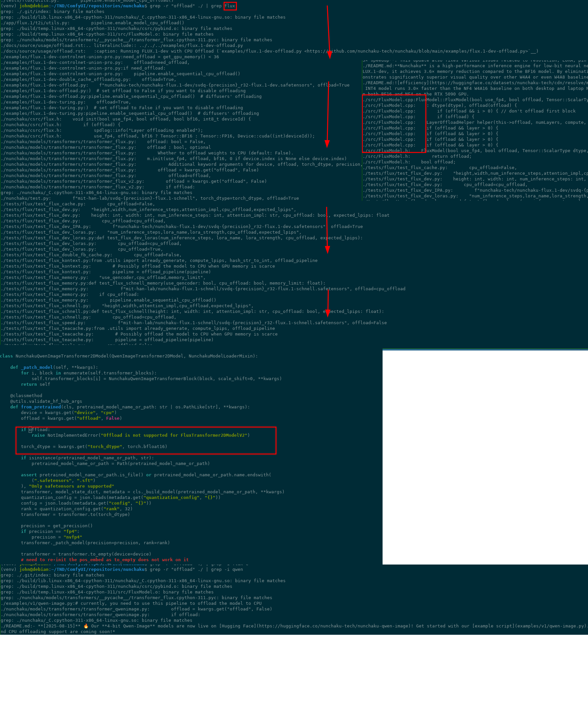Select the test_flux_memory.py "if cpu_offload:" line

pyautogui.click(x=70, y=295)
